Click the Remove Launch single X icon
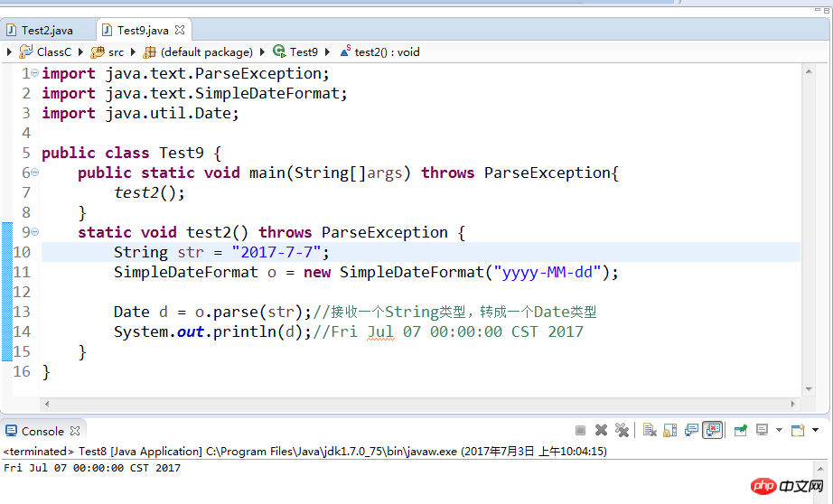The width and height of the screenshot is (833, 504). coord(601,430)
